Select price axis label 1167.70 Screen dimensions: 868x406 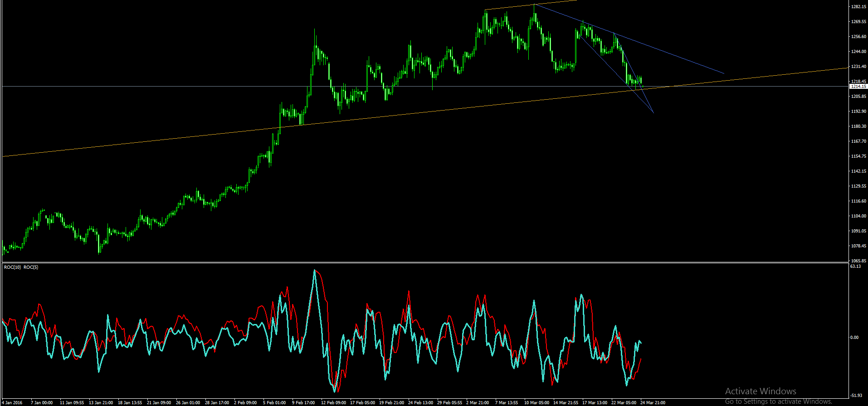tap(858, 141)
